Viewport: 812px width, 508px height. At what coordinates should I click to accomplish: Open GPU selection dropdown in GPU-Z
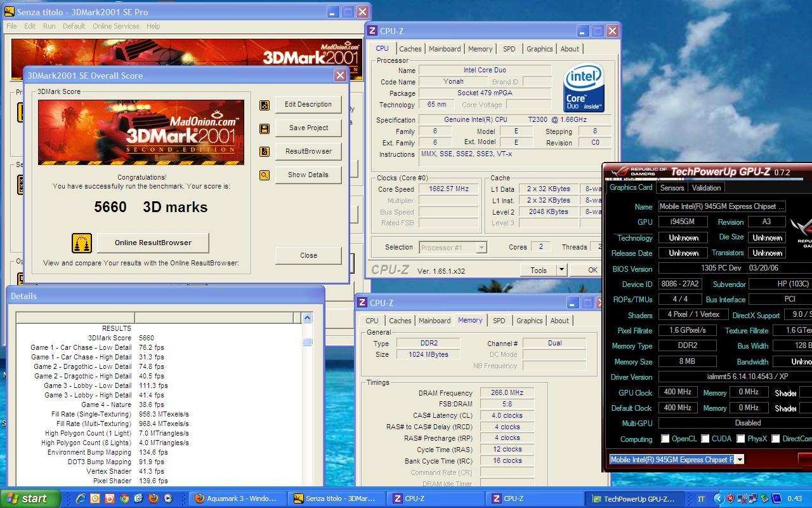(x=740, y=459)
